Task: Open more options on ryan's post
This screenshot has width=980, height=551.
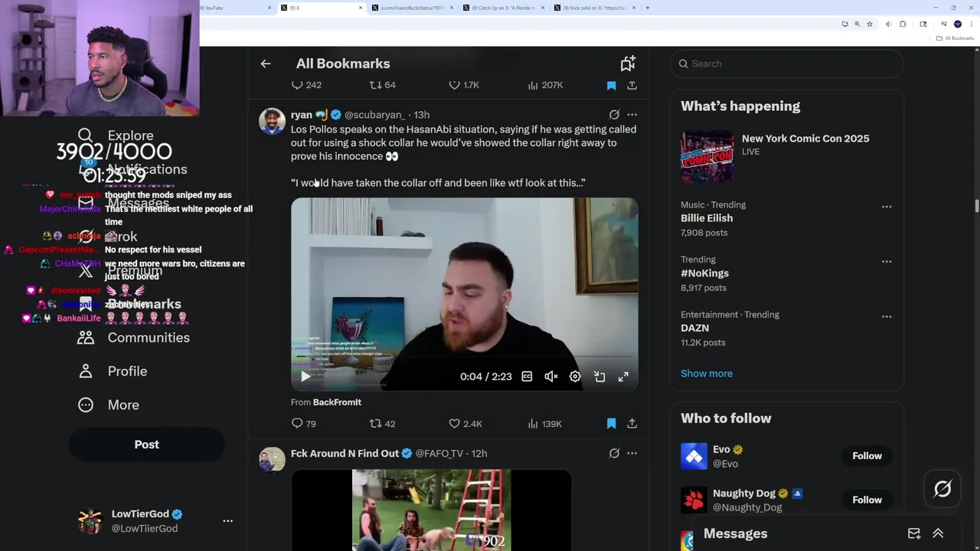Action: tap(632, 115)
